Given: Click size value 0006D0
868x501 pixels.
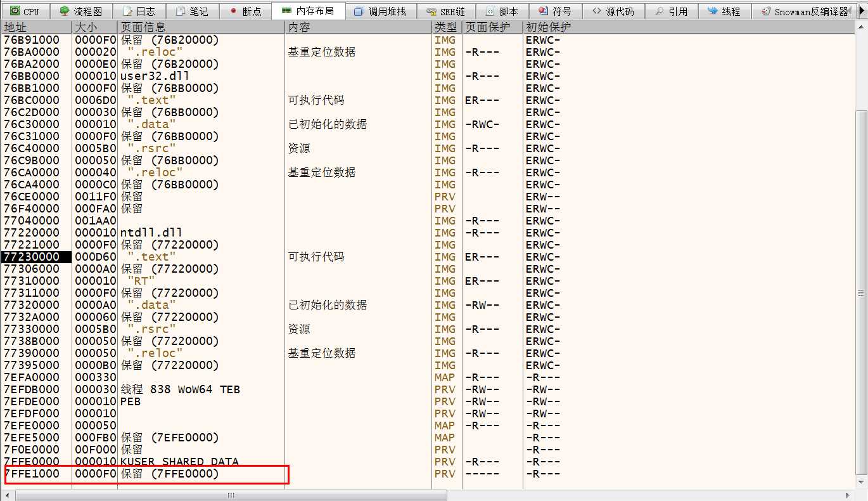Looking at the screenshot, I should (95, 100).
